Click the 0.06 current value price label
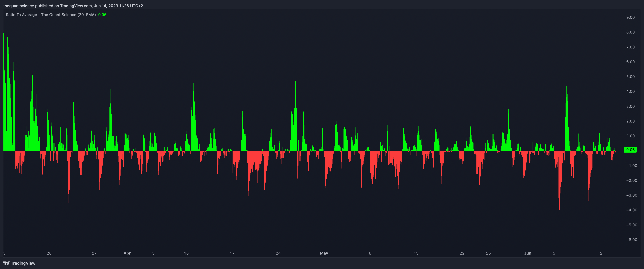Screen dimensions: 644x269 pos(630,150)
